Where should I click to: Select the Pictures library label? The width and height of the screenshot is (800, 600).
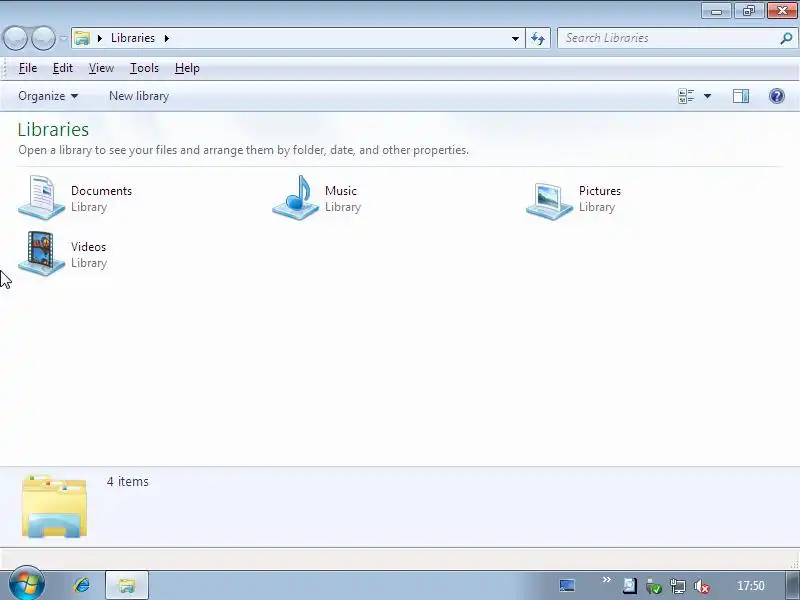[x=600, y=191]
